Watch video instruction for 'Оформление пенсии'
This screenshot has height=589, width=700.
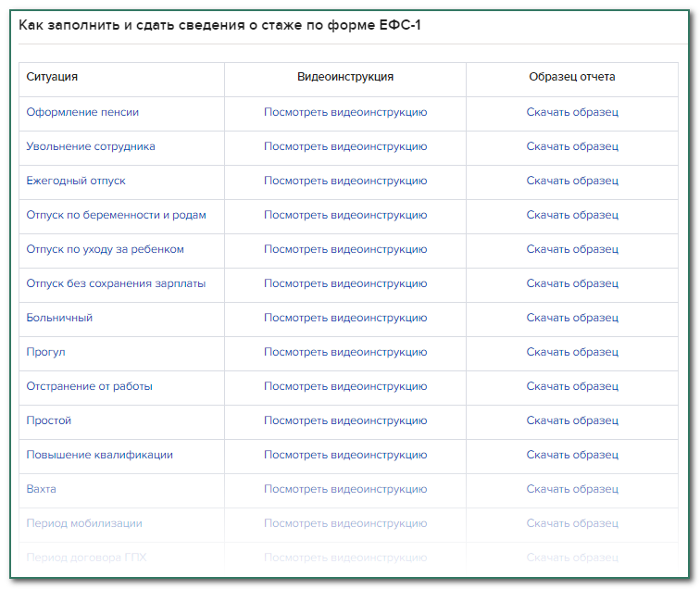[344, 112]
